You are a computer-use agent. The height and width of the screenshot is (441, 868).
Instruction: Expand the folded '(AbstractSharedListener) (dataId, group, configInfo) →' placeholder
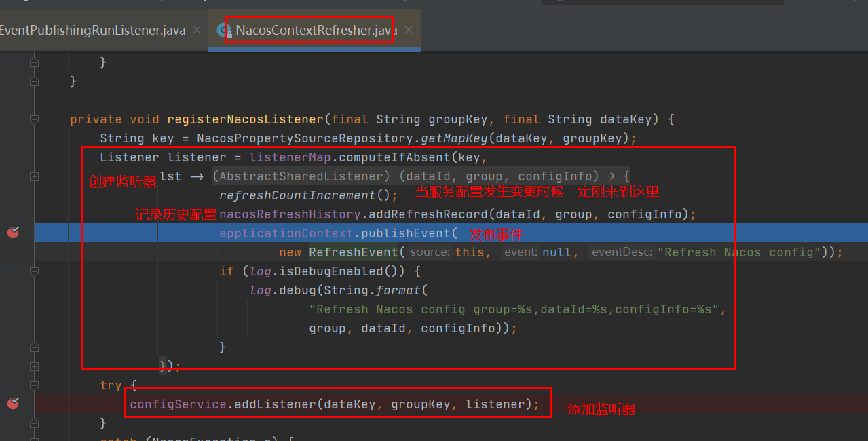click(421, 176)
